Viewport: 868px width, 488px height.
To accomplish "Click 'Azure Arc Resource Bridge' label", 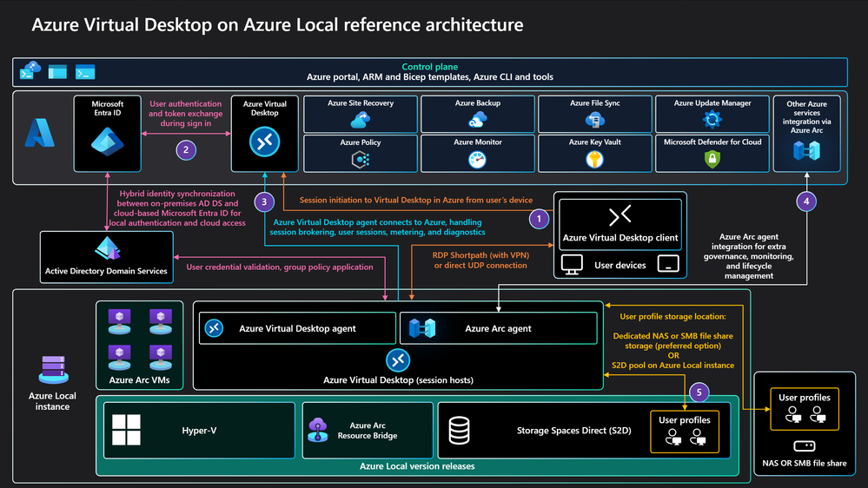I will [368, 431].
